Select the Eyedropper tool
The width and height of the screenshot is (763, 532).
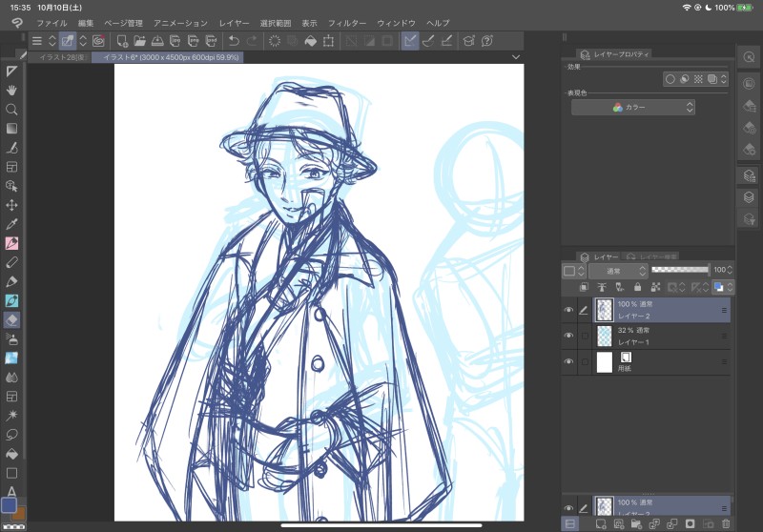tap(12, 224)
